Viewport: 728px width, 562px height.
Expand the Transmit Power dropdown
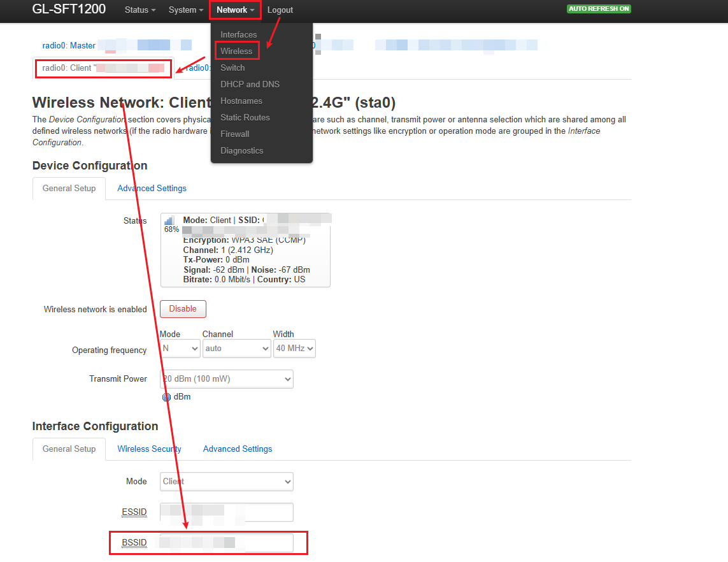click(x=227, y=379)
